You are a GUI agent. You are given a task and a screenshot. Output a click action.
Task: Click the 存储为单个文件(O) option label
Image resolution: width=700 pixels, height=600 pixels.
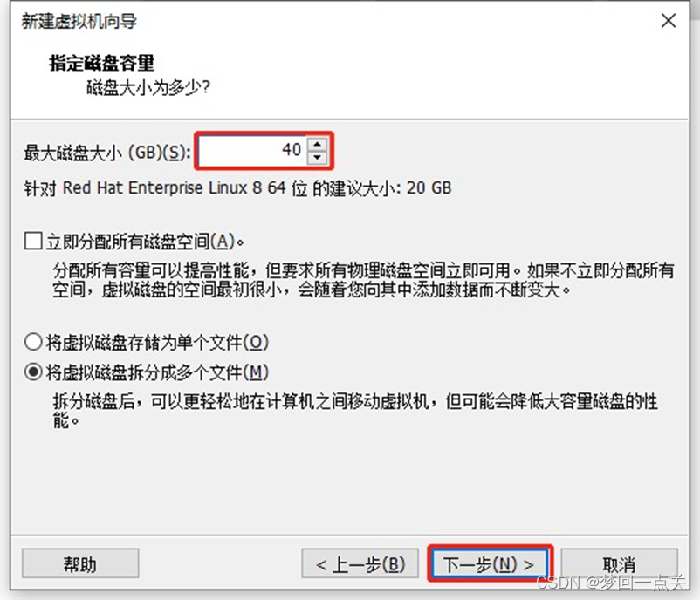click(157, 342)
